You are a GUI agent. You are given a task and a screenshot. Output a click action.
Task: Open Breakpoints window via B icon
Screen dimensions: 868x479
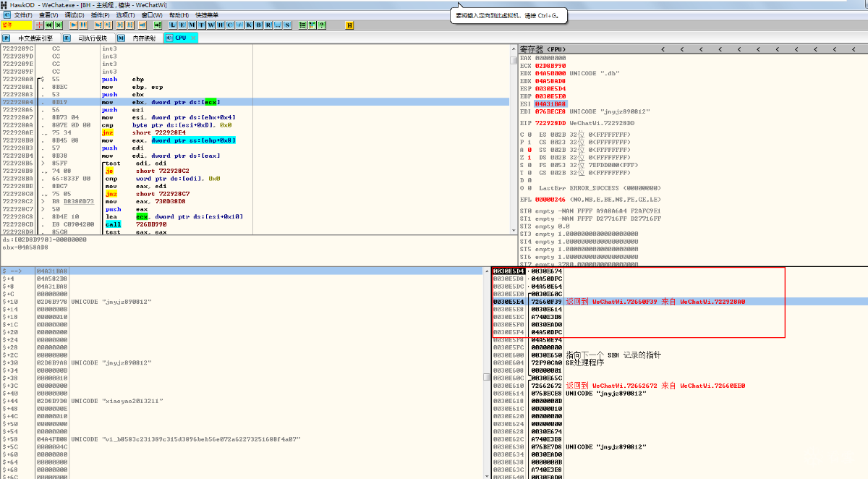[258, 25]
